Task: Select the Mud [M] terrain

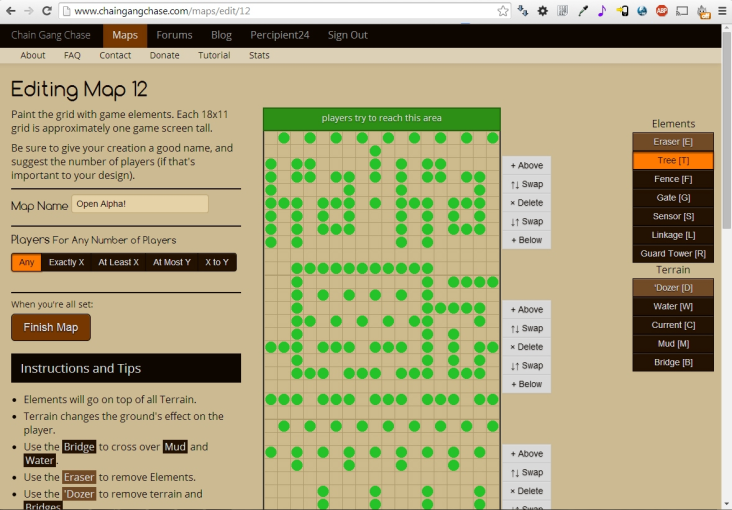Action: 673,344
